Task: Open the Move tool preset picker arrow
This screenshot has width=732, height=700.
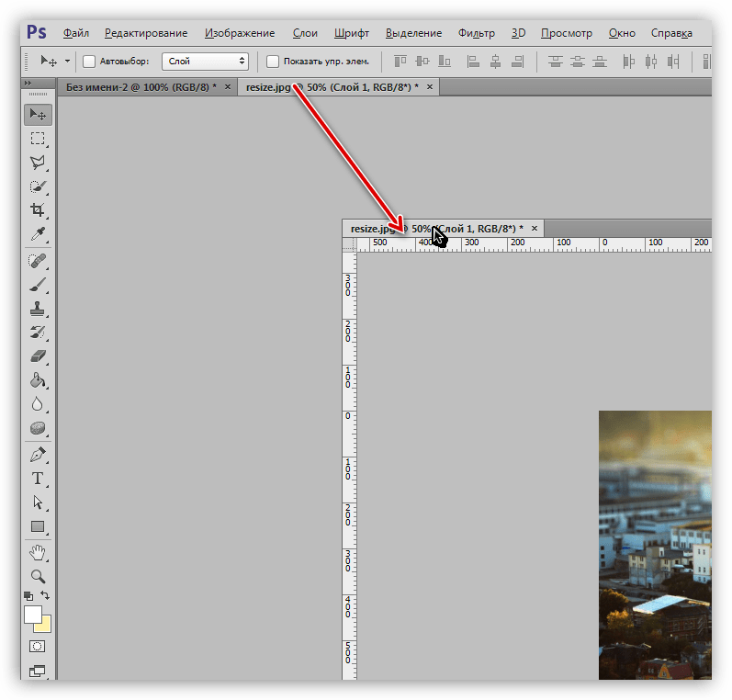Action: [67, 62]
